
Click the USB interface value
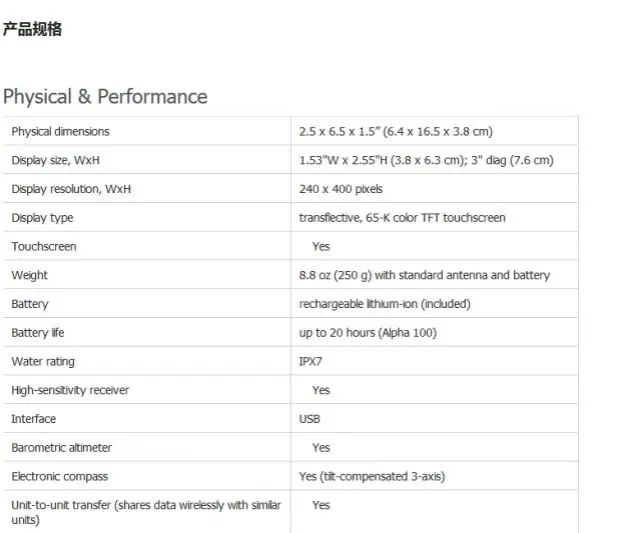click(309, 419)
